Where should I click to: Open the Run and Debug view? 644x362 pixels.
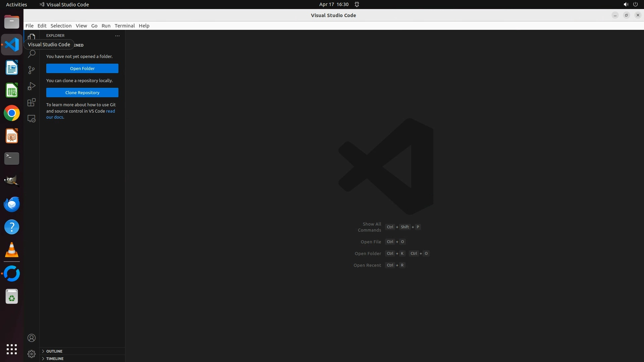[32, 86]
